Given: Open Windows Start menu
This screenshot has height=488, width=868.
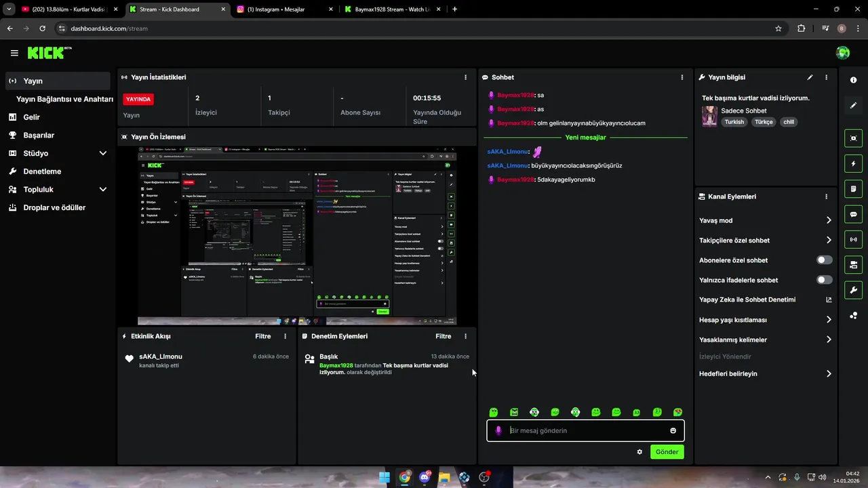Looking at the screenshot, I should pos(384,477).
